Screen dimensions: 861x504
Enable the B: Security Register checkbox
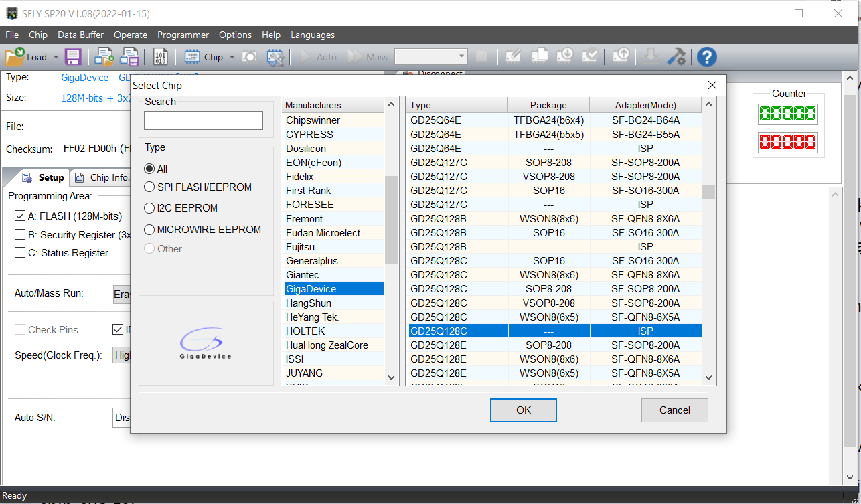click(20, 235)
